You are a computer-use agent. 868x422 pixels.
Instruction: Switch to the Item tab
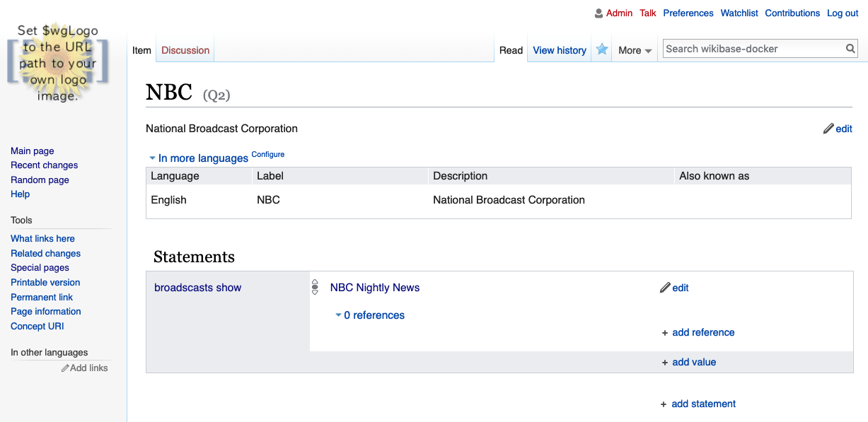coord(141,50)
